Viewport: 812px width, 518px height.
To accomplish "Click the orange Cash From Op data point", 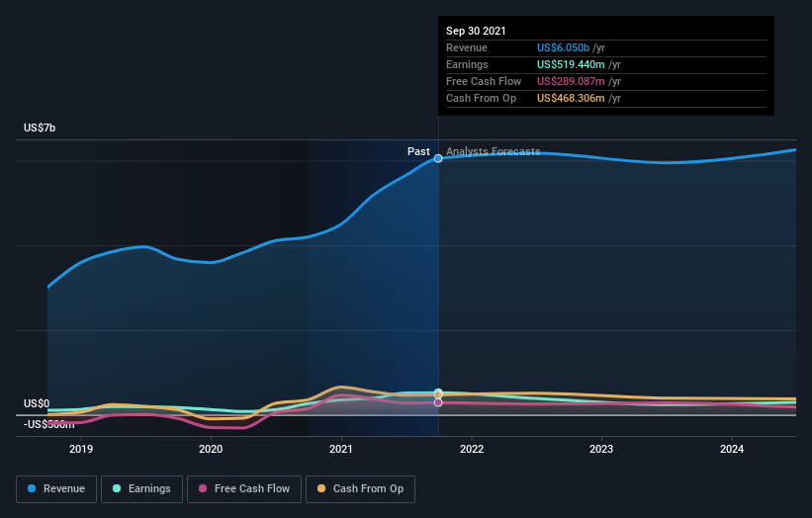I will pos(438,395).
